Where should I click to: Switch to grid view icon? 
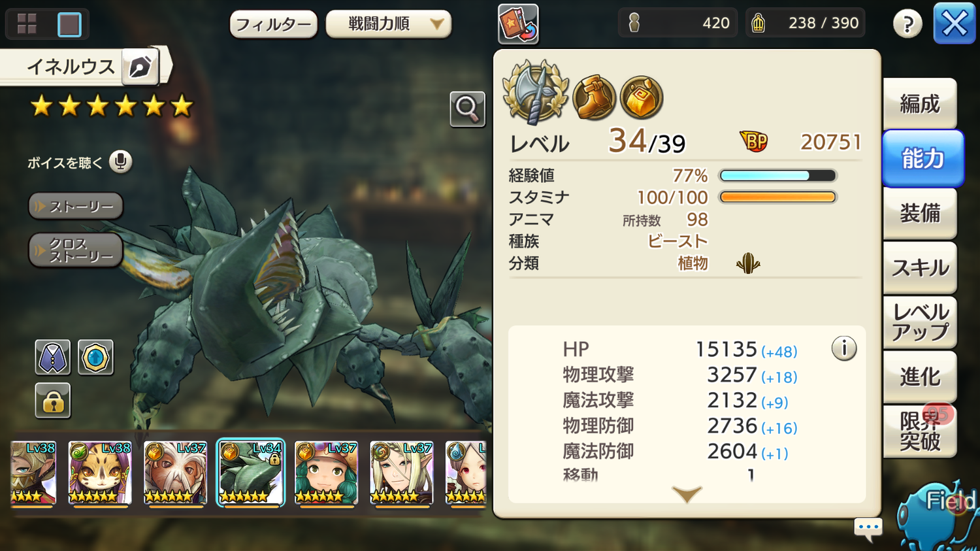click(x=27, y=24)
